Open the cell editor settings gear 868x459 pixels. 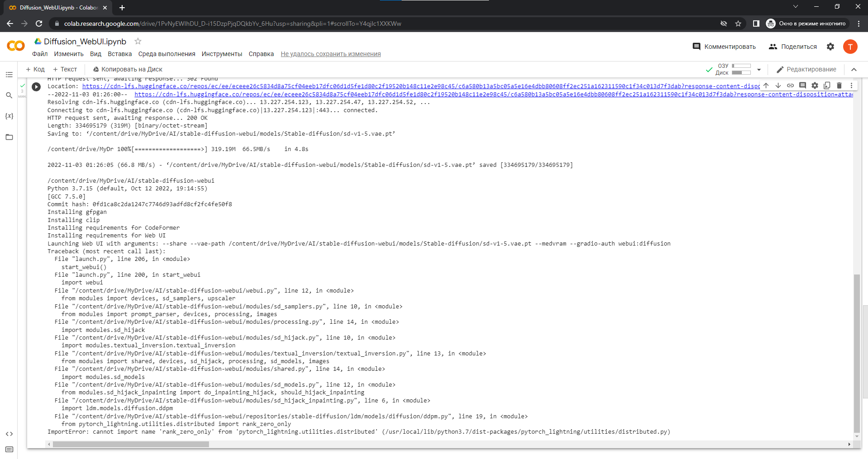(815, 85)
